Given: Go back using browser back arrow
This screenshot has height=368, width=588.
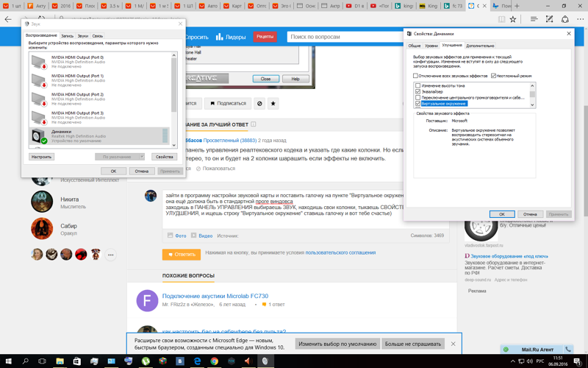Looking at the screenshot, I should click(x=8, y=19).
